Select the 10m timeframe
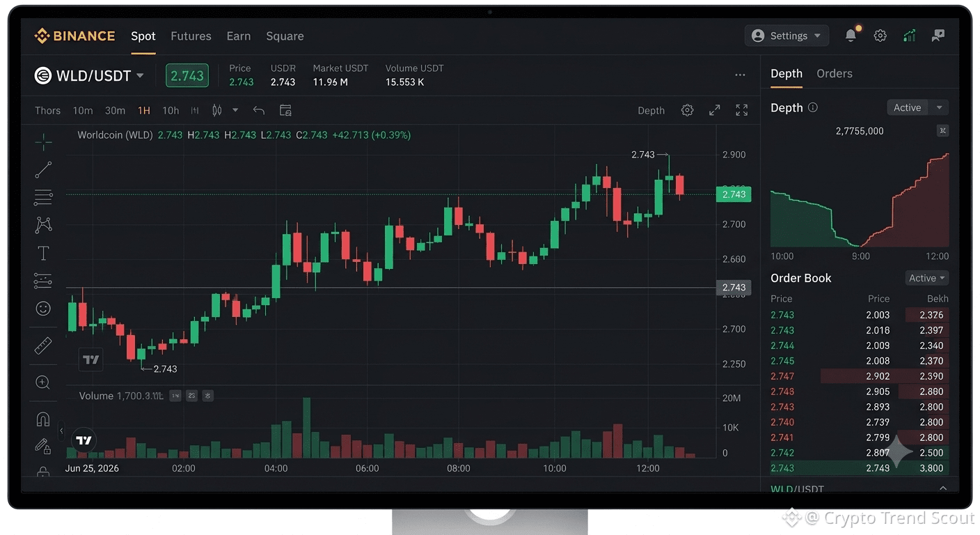 coord(83,110)
